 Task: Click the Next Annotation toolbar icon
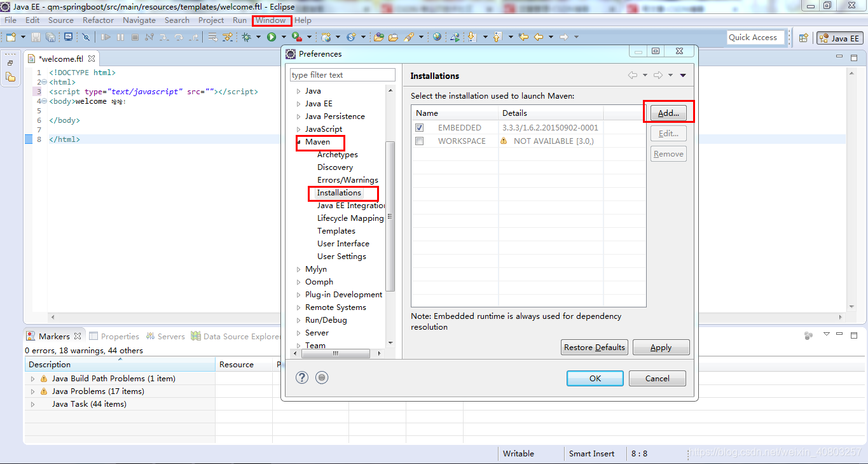click(472, 38)
